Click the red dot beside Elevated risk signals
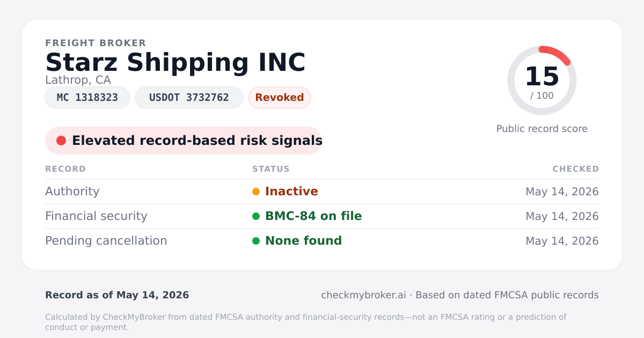Image resolution: width=644 pixels, height=338 pixels. point(61,141)
